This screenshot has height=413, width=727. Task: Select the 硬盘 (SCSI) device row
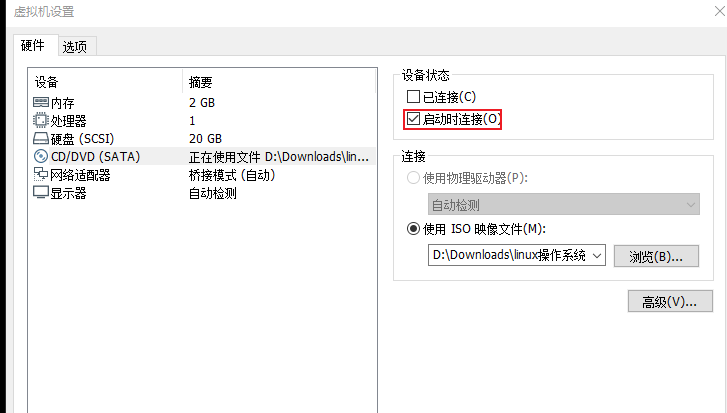[x=202, y=139]
